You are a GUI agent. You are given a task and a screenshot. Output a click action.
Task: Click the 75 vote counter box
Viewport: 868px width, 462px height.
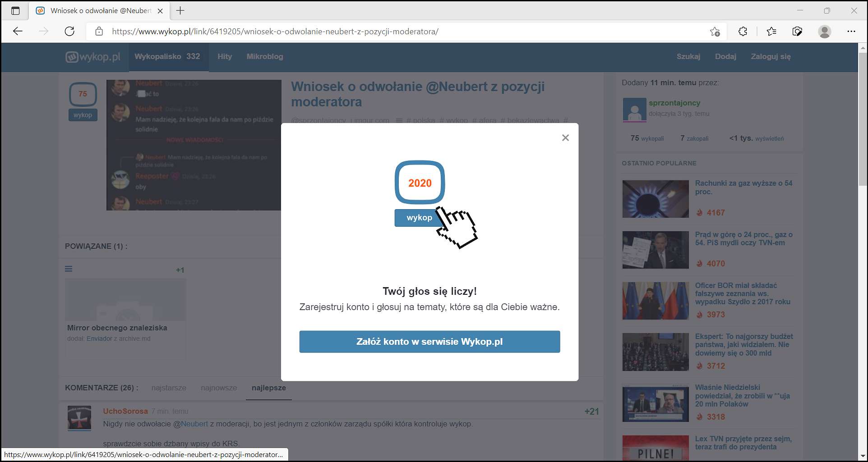point(83,94)
